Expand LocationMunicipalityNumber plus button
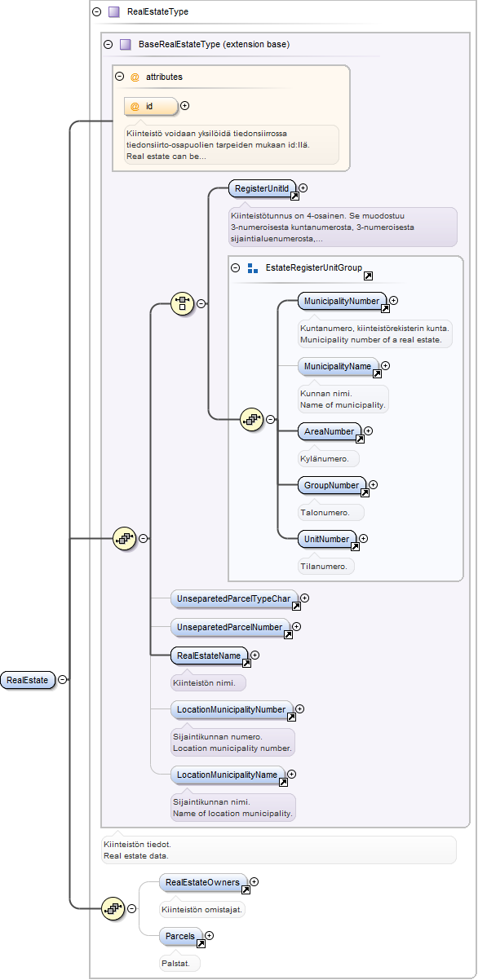 click(300, 709)
